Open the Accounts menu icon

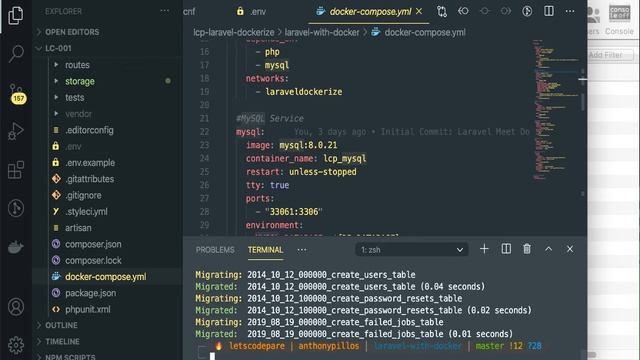pos(16,307)
